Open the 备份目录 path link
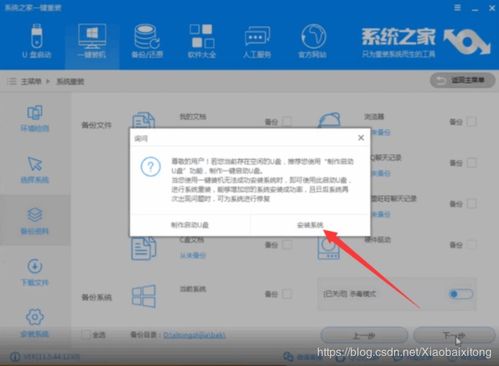499x366 pixels. [x=194, y=335]
